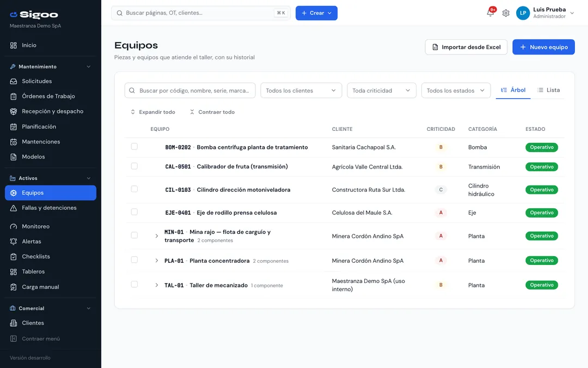Viewport: 588px width, 368px height.
Task: Check the PLA-01 row checkbox
Action: (134, 260)
